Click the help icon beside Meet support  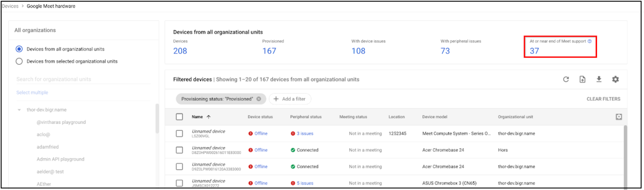pyautogui.click(x=590, y=41)
